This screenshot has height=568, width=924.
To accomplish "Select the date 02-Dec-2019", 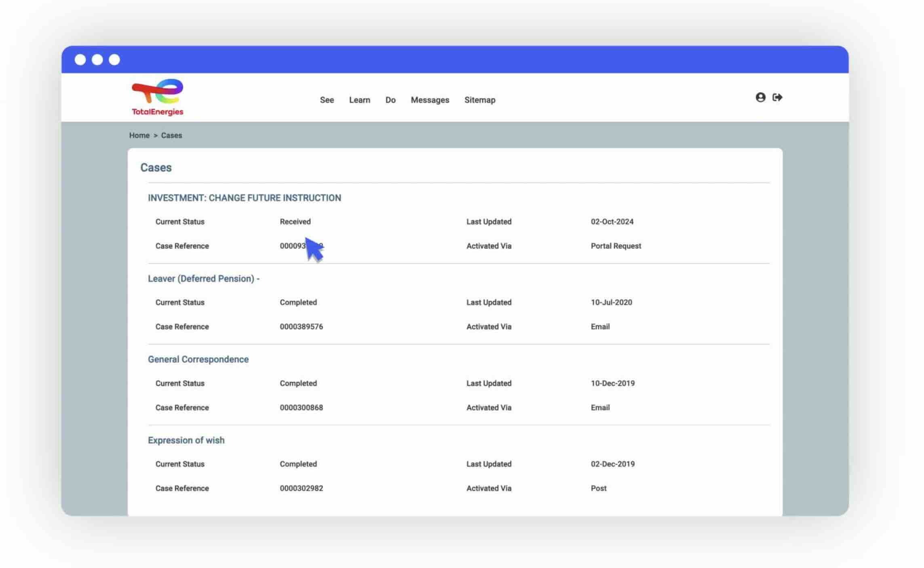I will tap(612, 464).
